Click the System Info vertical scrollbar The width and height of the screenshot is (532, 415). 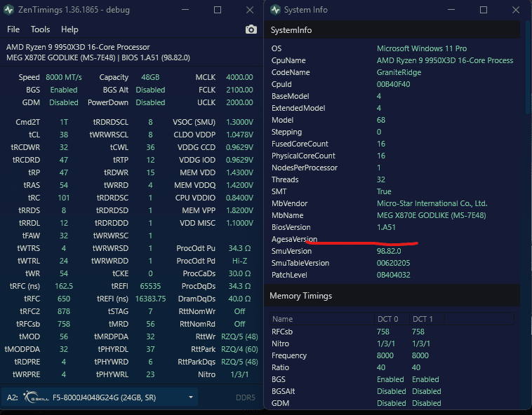click(528, 68)
